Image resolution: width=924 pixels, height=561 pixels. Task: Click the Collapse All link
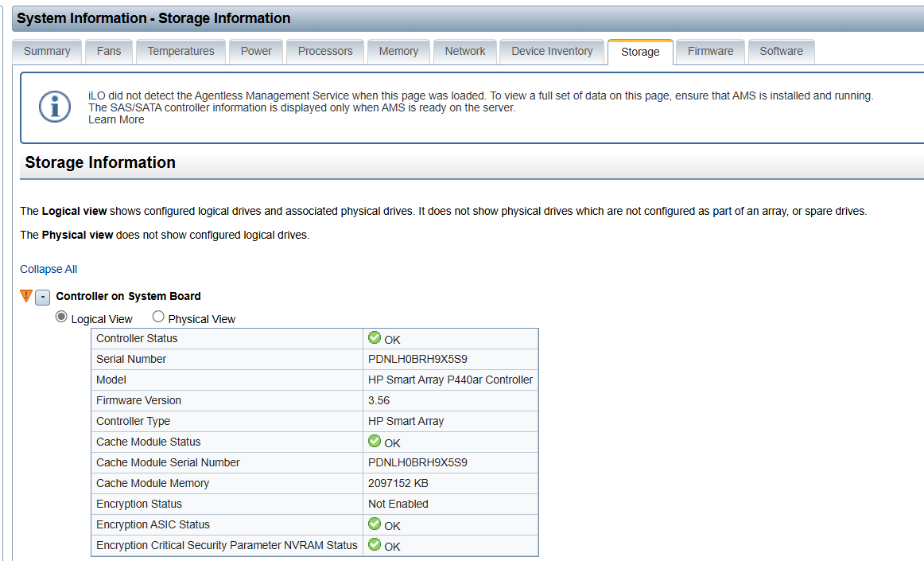49,269
